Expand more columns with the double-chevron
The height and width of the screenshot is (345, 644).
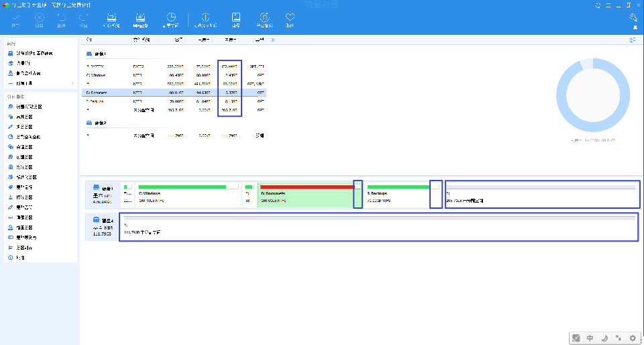tap(273, 40)
